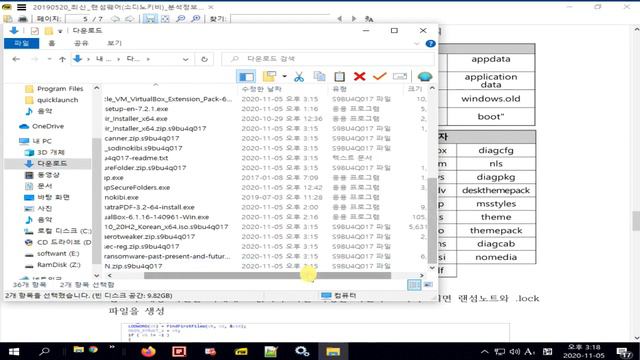Expand the ribbon with the chevron

(x=416, y=44)
